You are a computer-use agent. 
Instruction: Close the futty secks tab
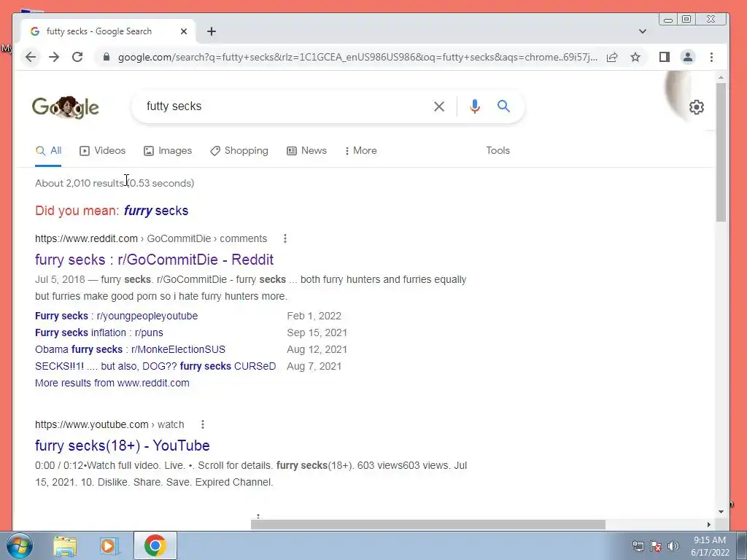[184, 31]
